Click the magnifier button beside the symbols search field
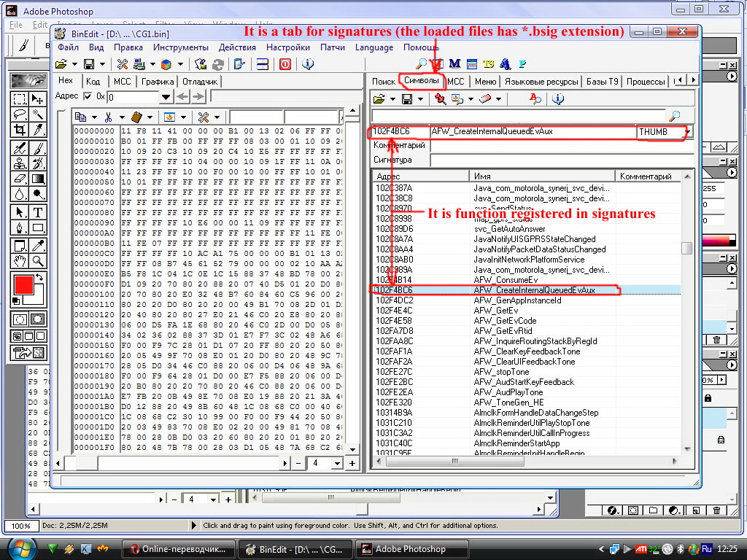Image resolution: width=747 pixels, height=560 pixels. tap(675, 115)
